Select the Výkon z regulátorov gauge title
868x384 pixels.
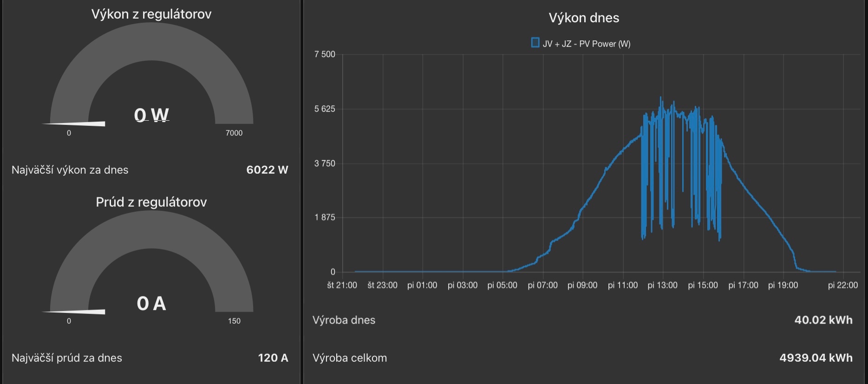tap(151, 14)
